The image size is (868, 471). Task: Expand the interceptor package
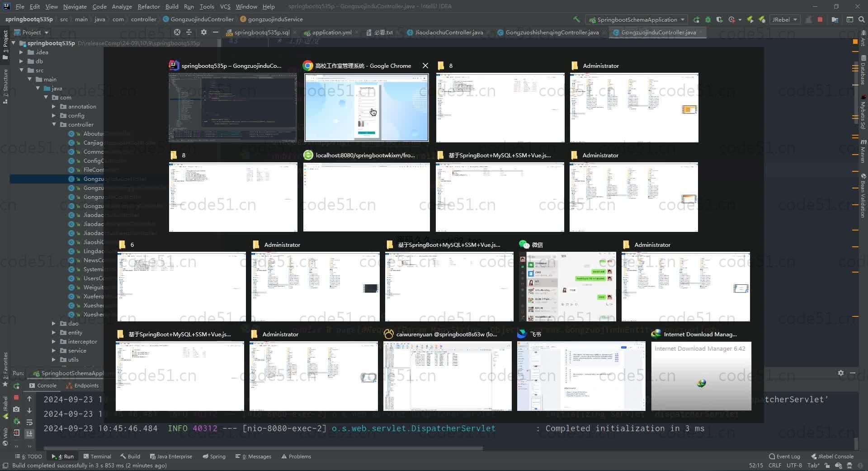point(54,341)
